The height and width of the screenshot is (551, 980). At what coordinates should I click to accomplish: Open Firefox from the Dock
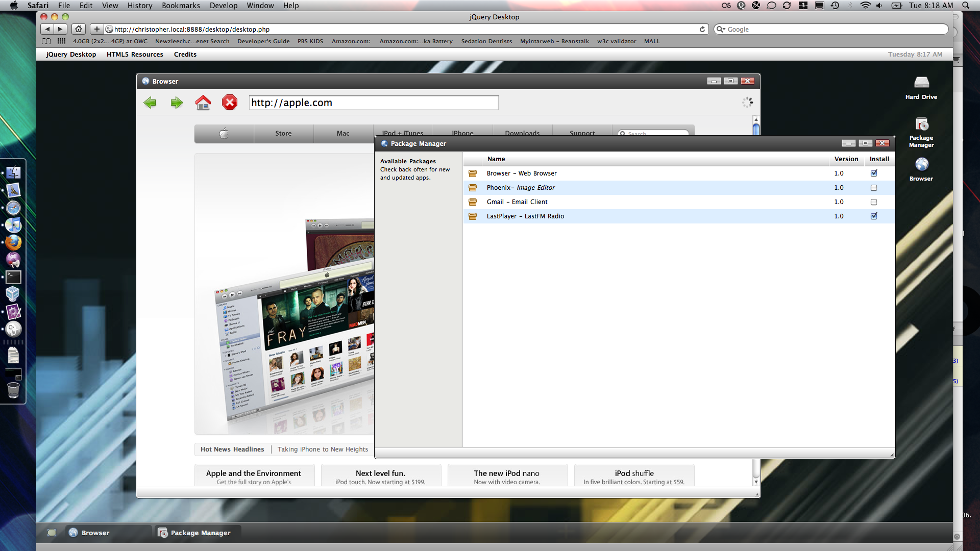[13, 242]
